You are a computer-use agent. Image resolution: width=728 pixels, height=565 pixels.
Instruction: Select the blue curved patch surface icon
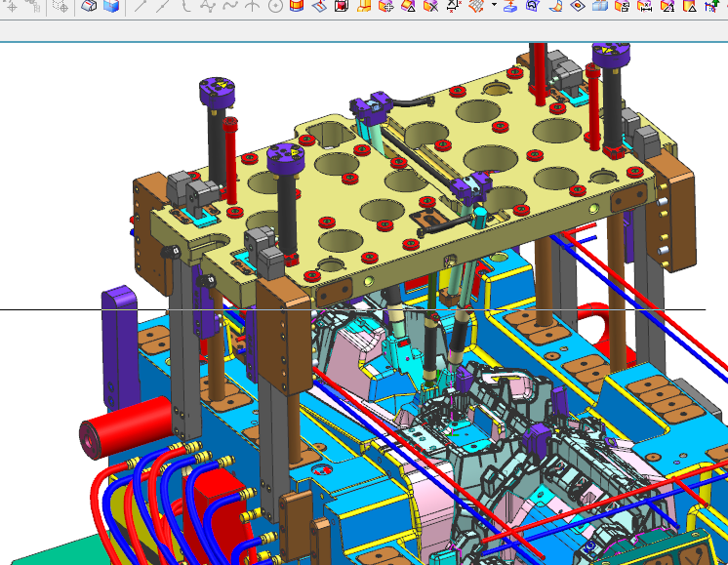tap(533, 6)
